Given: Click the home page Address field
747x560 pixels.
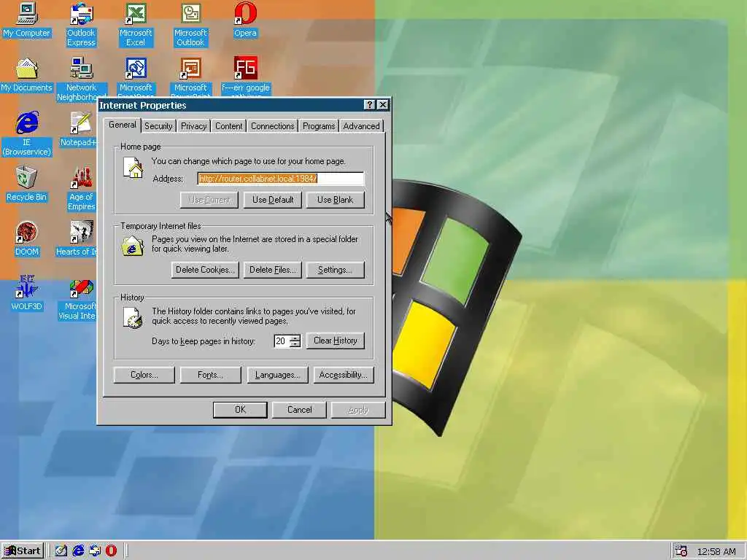Looking at the screenshot, I should coord(281,179).
